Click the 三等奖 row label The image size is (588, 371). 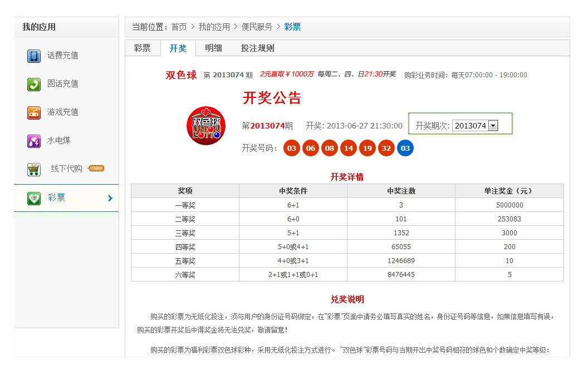pyautogui.click(x=185, y=233)
